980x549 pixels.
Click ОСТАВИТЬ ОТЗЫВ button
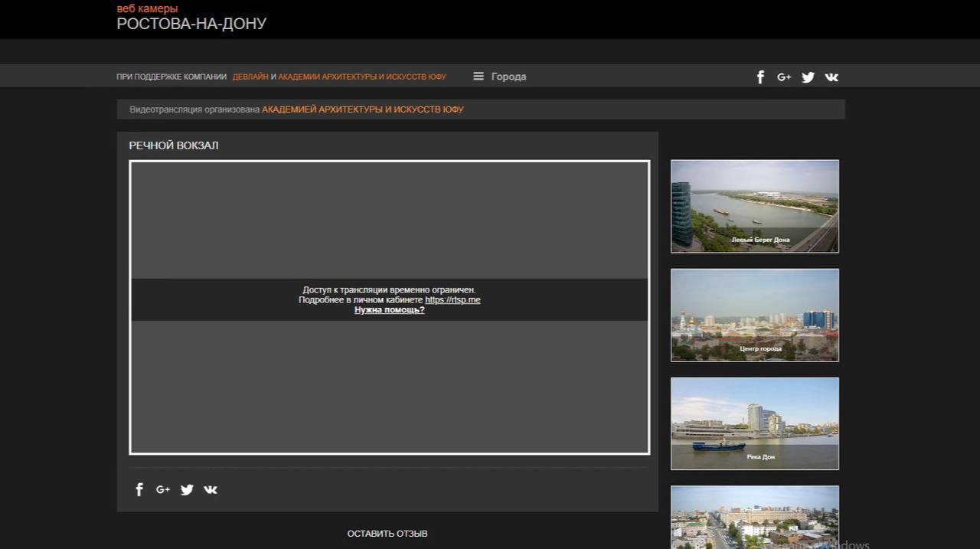[x=387, y=534]
